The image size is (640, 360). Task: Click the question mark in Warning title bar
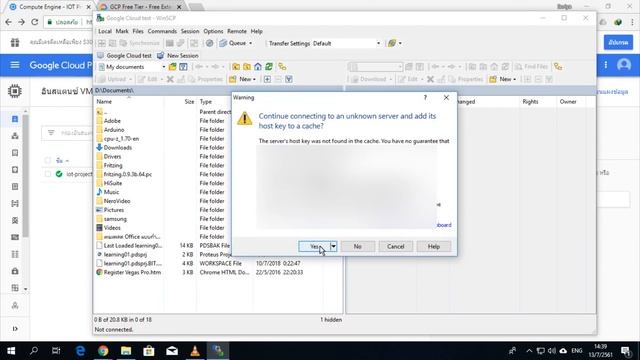[x=425, y=98]
